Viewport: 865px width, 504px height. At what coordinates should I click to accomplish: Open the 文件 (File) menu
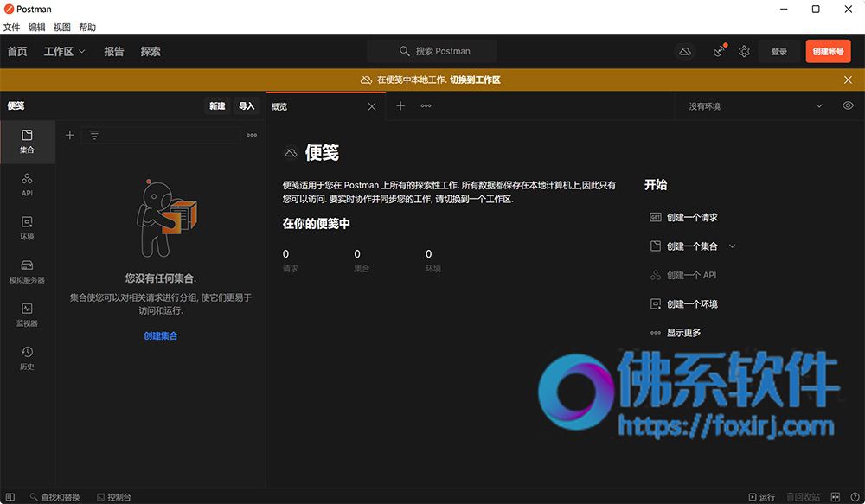11,27
